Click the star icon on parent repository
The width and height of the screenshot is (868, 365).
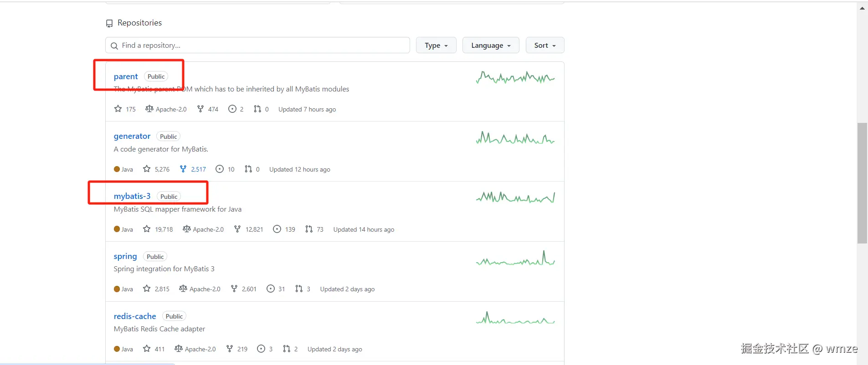pos(118,109)
